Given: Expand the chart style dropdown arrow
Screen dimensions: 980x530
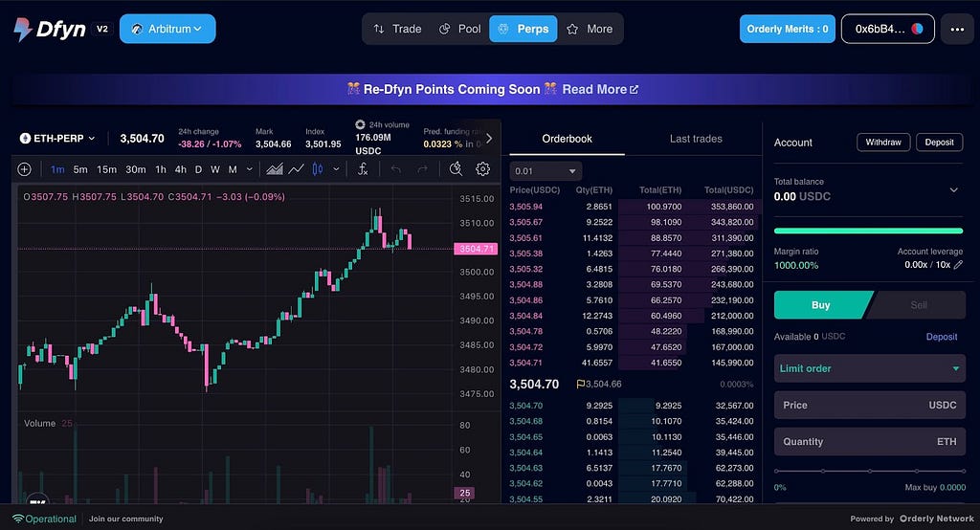Looking at the screenshot, I should (336, 169).
